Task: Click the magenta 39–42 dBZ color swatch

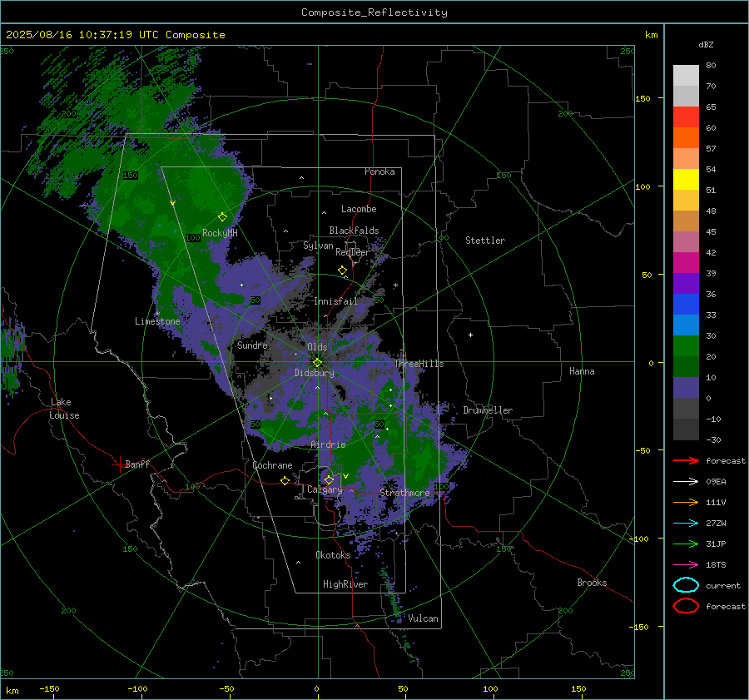Action: click(x=686, y=263)
